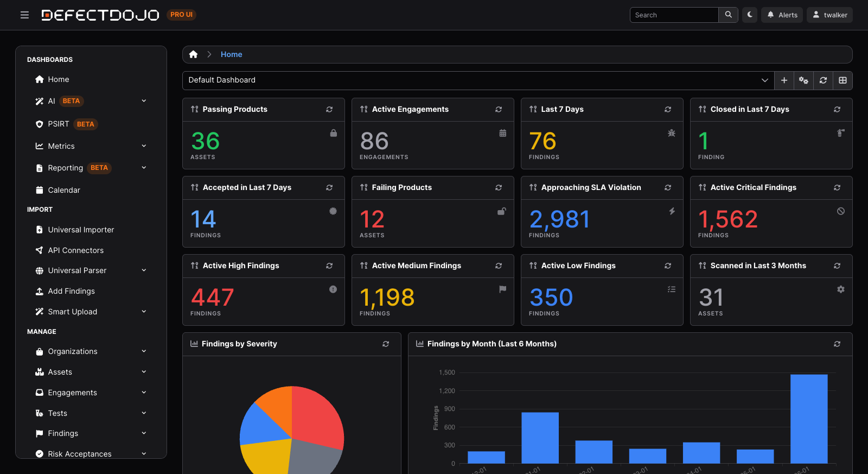Refresh the Active Engagements tile
868x474 pixels.
(x=499, y=110)
